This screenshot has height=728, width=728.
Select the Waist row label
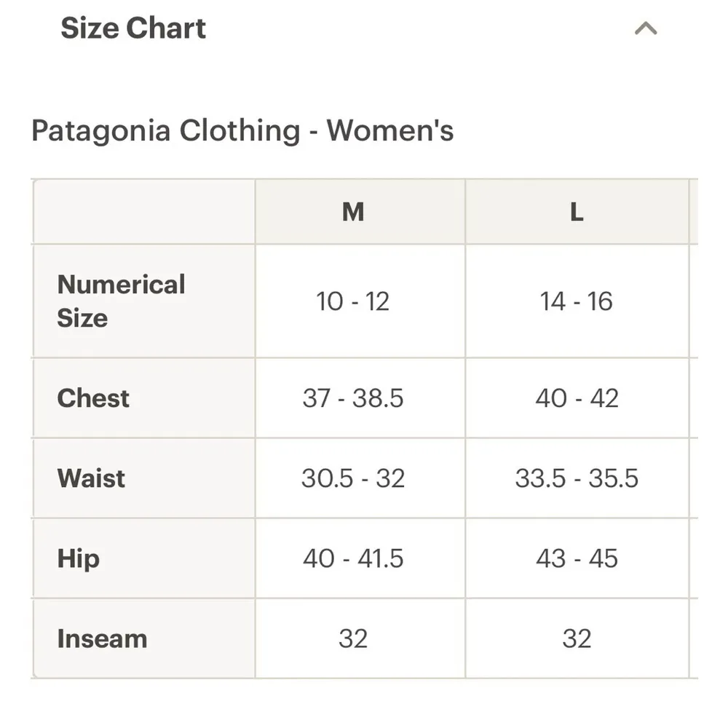[x=89, y=478]
